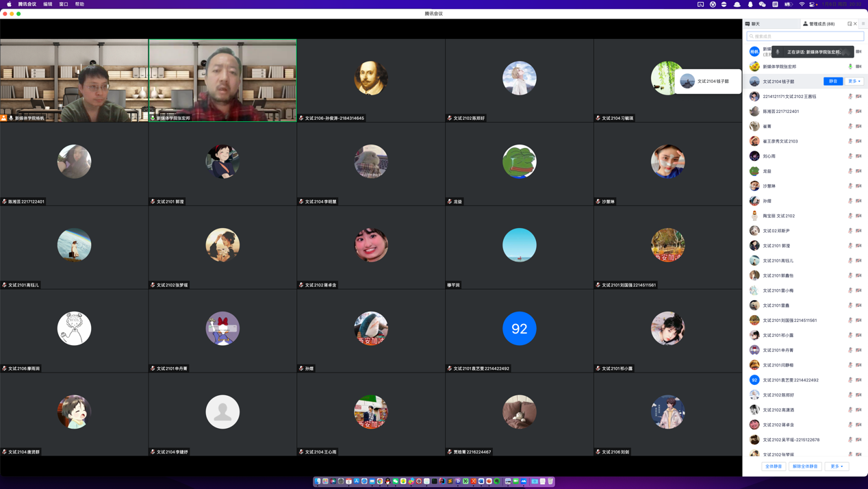Click the WeChat icon in the menu bar
The width and height of the screenshot is (868, 489).
pyautogui.click(x=763, y=4)
